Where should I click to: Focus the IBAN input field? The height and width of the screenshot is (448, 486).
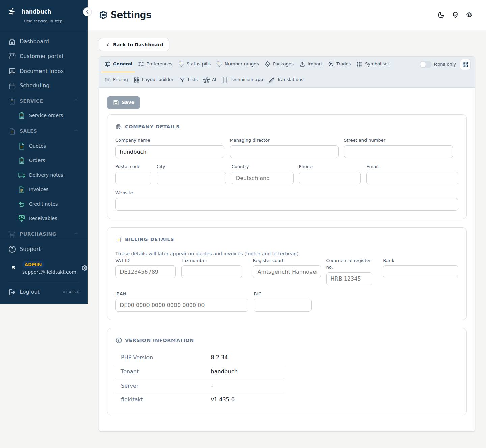pyautogui.click(x=182, y=305)
